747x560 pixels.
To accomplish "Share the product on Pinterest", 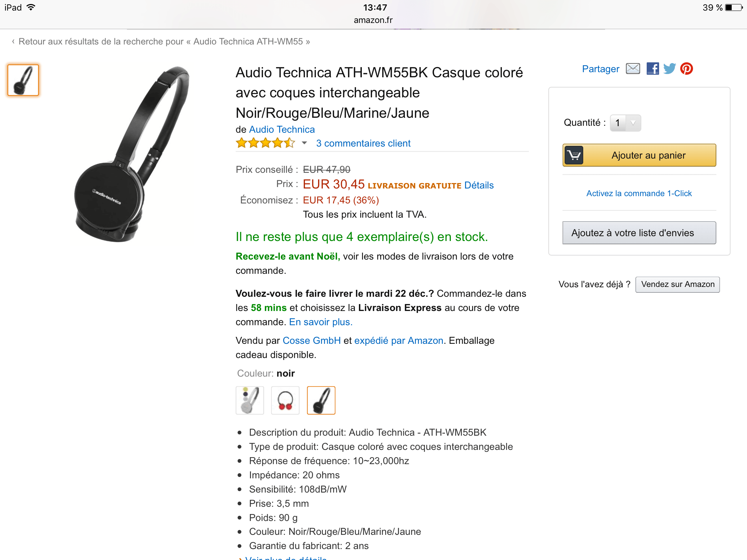I will click(x=686, y=69).
